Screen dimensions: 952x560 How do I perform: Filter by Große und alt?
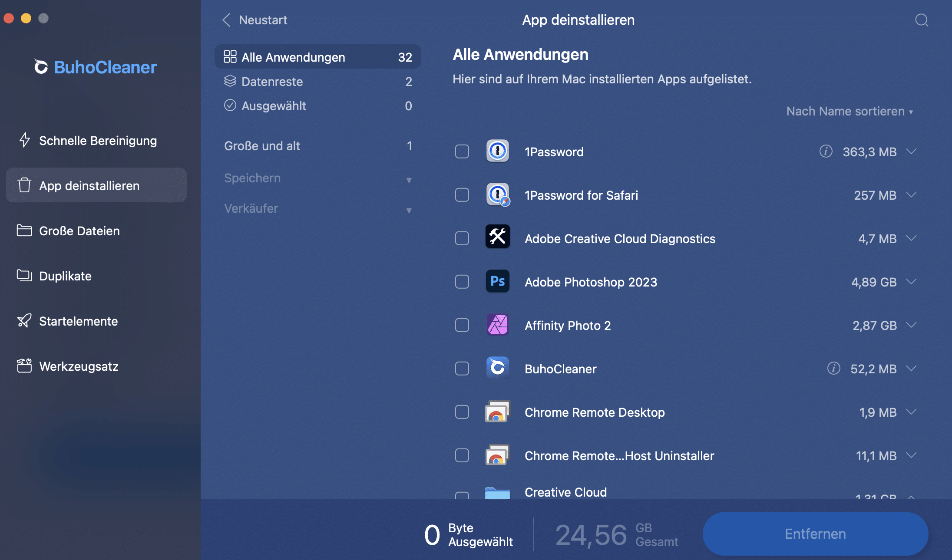tap(318, 146)
